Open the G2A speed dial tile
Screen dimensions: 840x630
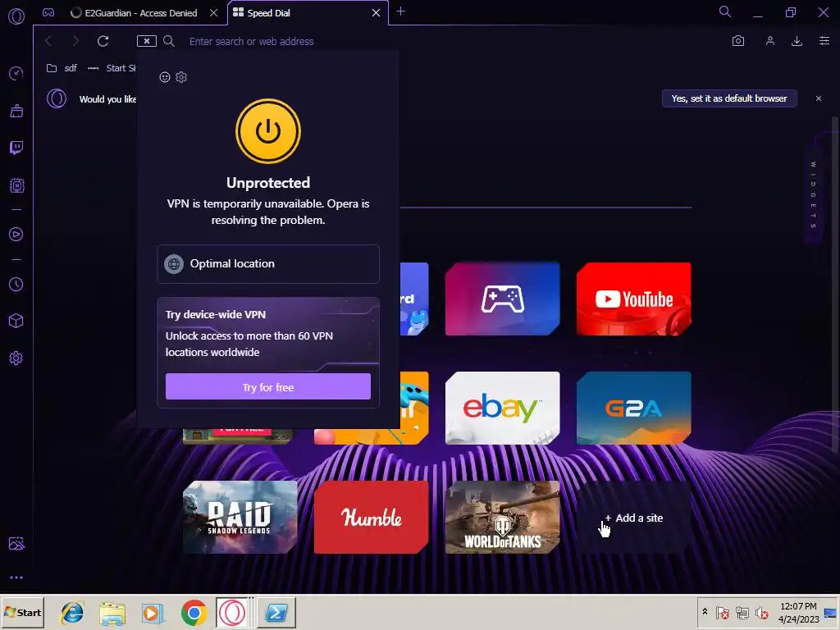(x=634, y=409)
